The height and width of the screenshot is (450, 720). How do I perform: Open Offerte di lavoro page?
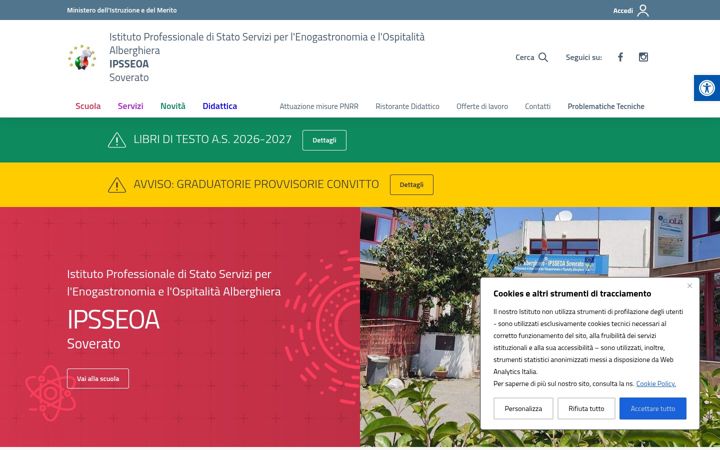coord(482,107)
